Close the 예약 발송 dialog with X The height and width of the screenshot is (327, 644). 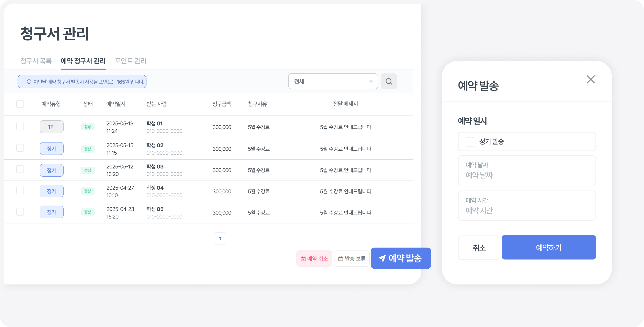point(591,79)
